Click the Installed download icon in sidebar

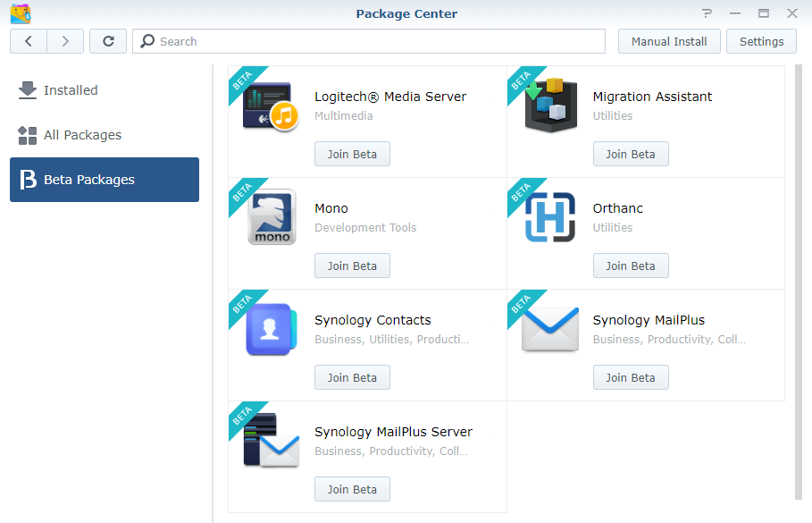pos(28,90)
